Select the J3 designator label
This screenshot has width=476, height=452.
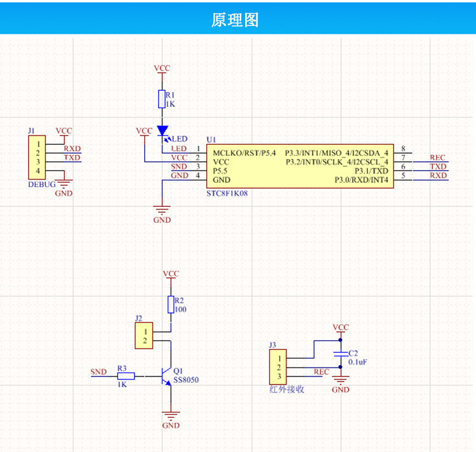coord(273,345)
